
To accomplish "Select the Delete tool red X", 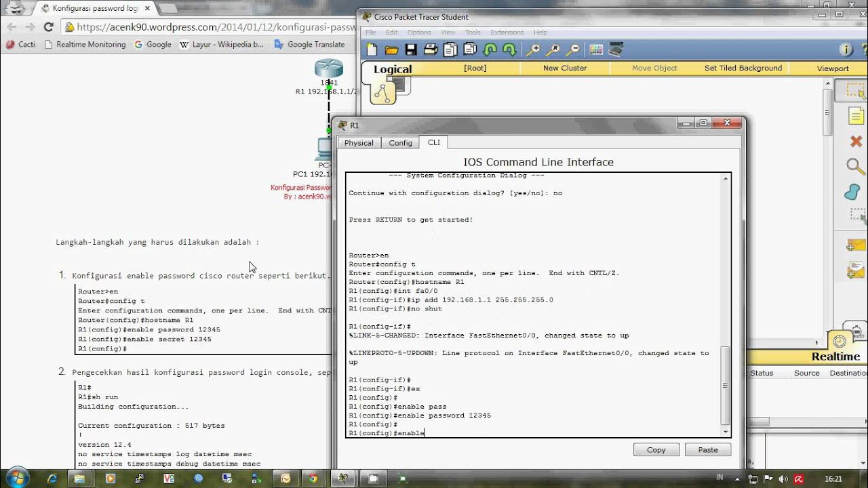I will point(856,141).
